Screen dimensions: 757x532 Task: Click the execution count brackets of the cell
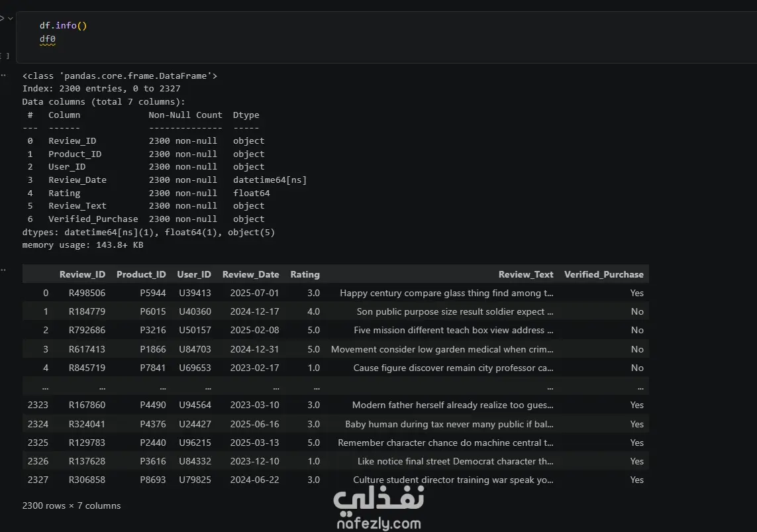[5, 56]
